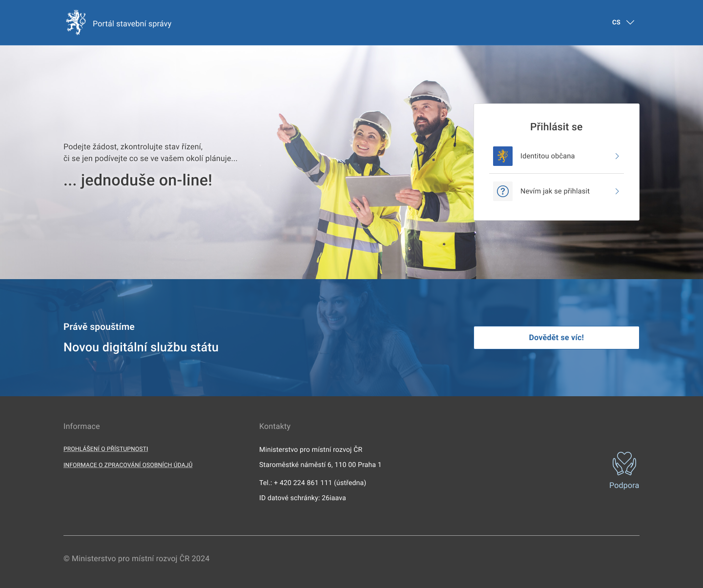Click the ID datové schránky line
703x588 pixels.
pos(302,498)
